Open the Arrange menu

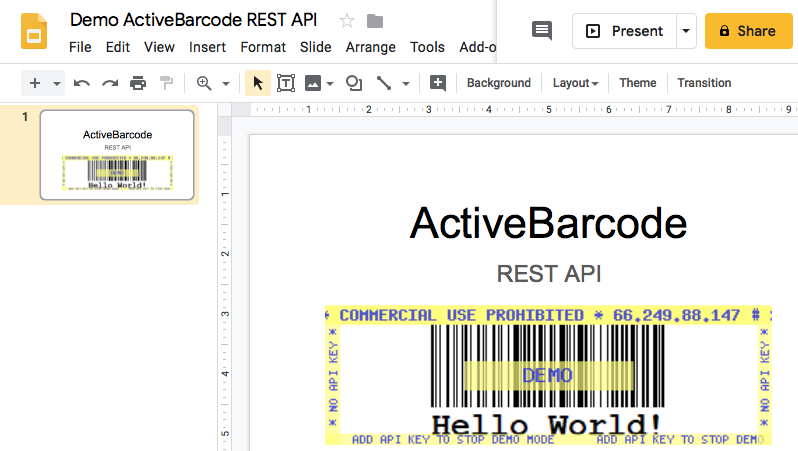(370, 47)
